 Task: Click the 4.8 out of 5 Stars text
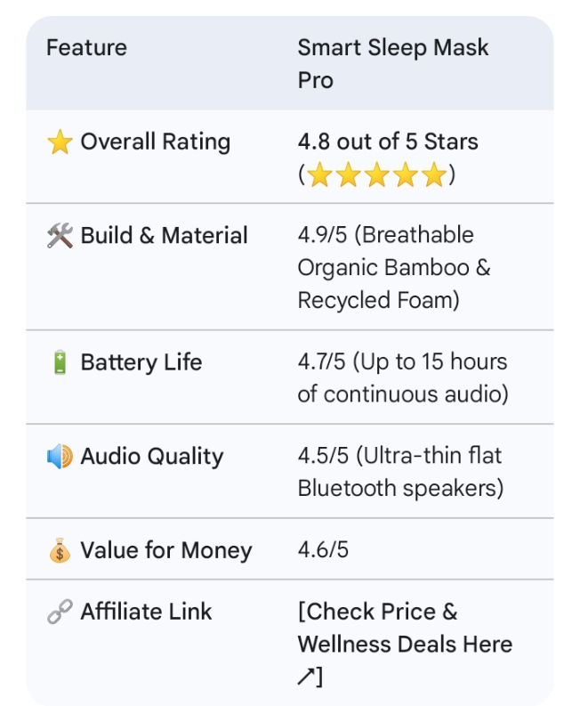(388, 142)
